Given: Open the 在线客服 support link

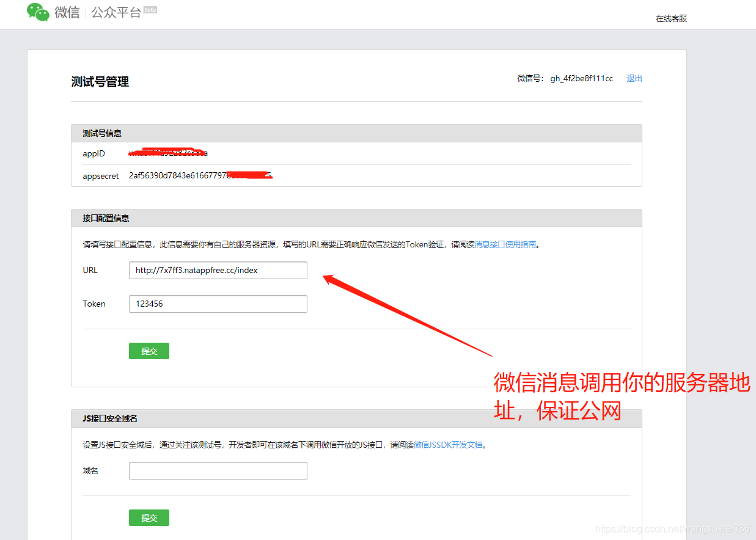Looking at the screenshot, I should tap(670, 18).
